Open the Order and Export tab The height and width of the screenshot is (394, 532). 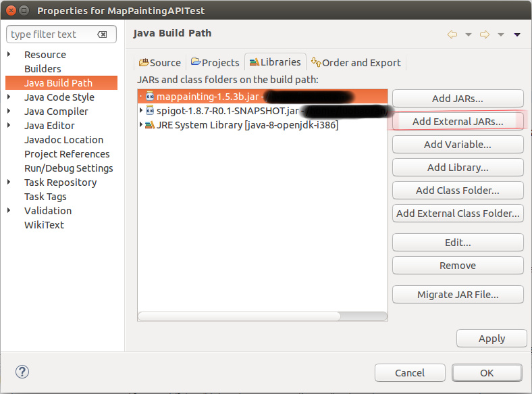(356, 62)
